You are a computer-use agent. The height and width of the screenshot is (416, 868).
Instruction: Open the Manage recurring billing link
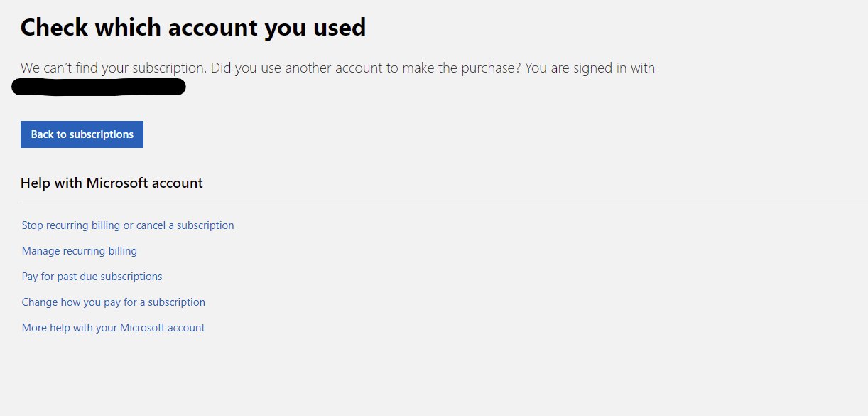80,251
